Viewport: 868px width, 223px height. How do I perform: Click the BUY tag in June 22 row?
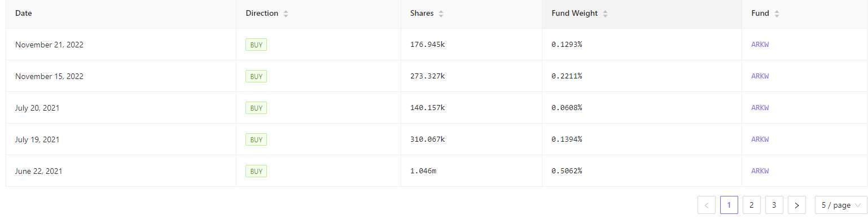pos(256,171)
